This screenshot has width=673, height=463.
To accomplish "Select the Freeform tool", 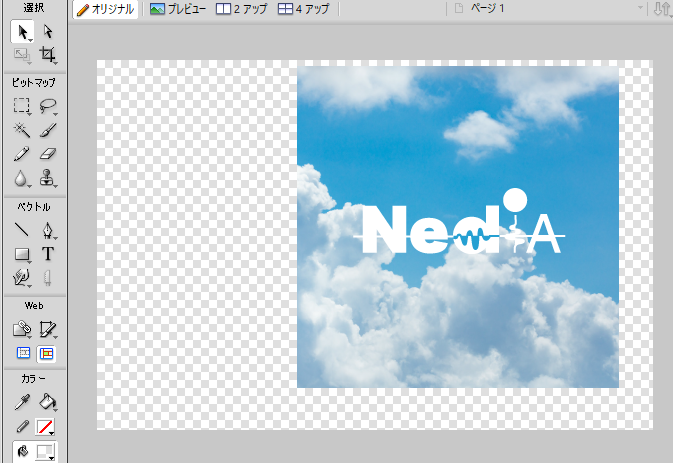I will (x=22, y=278).
